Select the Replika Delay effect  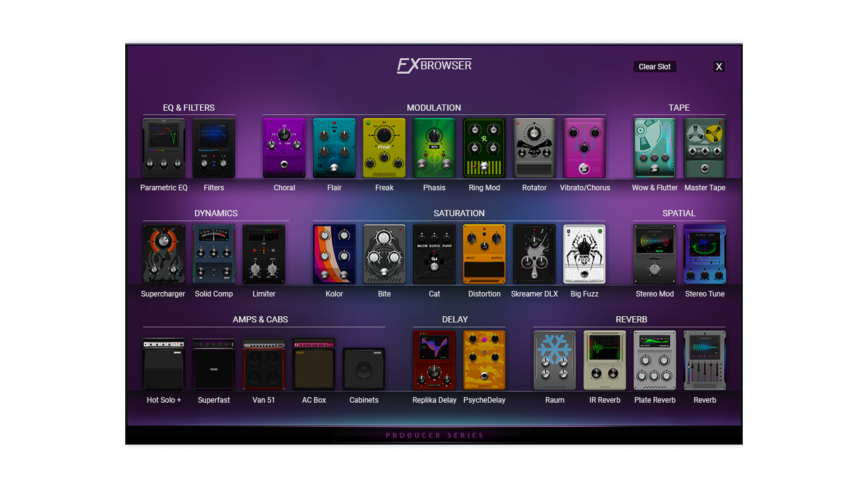pos(434,361)
